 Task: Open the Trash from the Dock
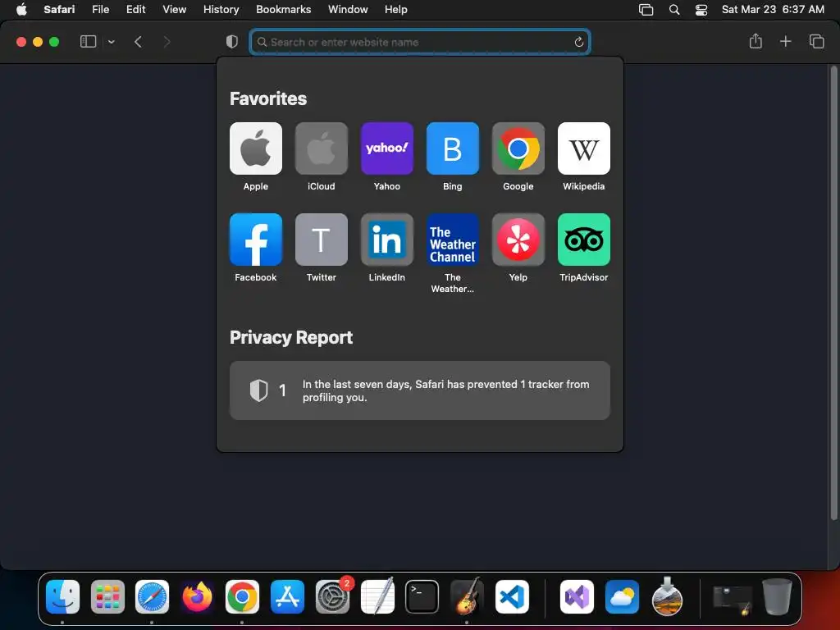coord(778,596)
